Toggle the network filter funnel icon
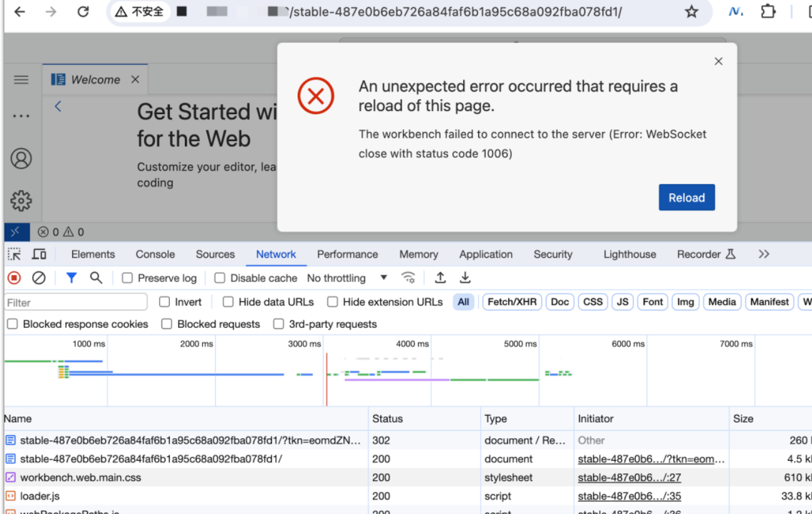Image resolution: width=812 pixels, height=514 pixels. point(71,278)
